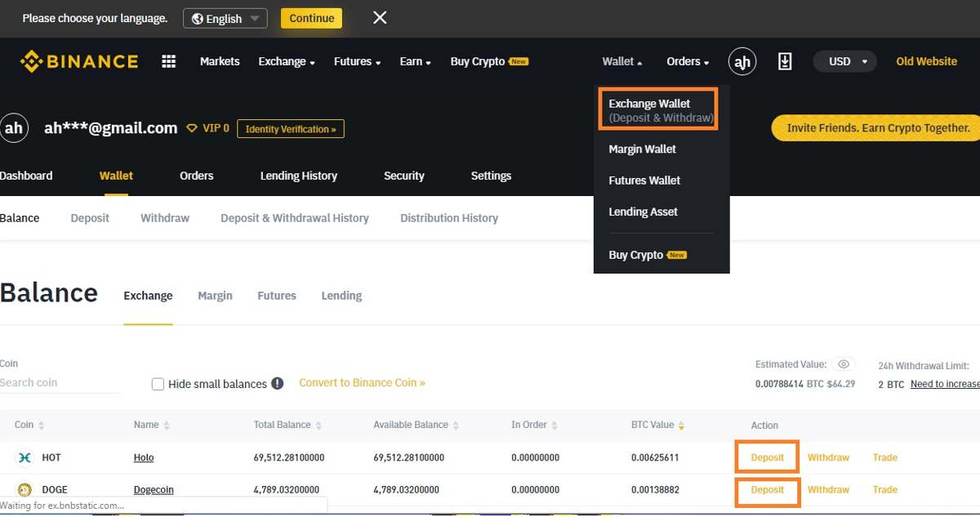Open the Holo coin name link
This screenshot has height=517, width=980.
point(144,458)
